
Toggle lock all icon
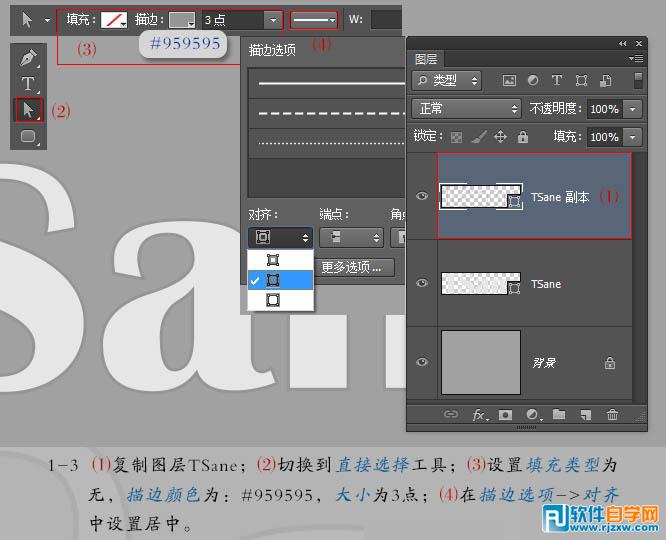click(x=523, y=137)
